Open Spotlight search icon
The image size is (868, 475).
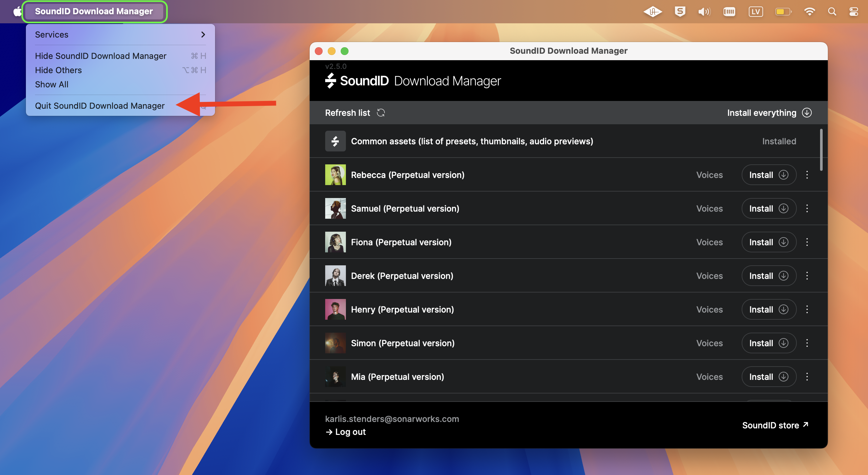point(832,12)
